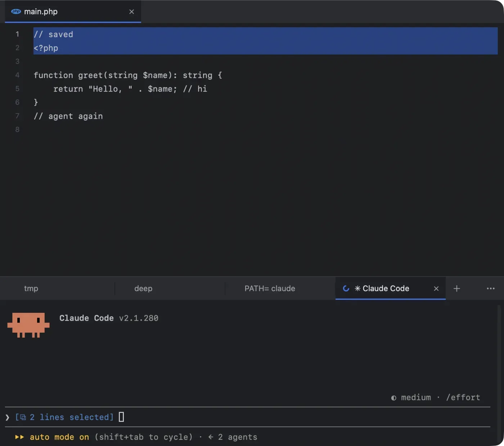This screenshot has height=446, width=504.
Task: Toggle the 'auto mode on' status text
Action: click(59, 437)
